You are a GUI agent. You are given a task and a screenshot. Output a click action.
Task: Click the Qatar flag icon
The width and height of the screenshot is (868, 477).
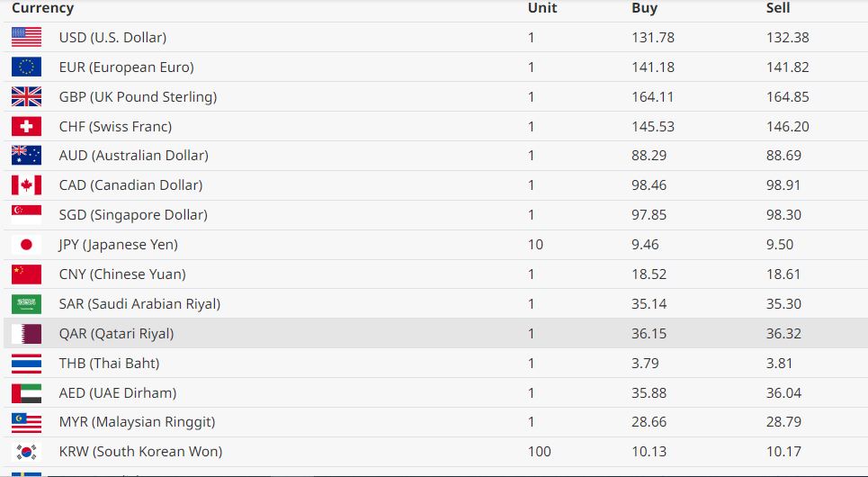pos(26,333)
